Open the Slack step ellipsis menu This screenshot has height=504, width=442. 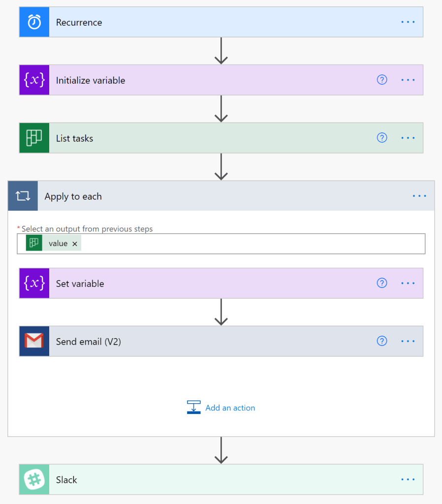coord(408,480)
